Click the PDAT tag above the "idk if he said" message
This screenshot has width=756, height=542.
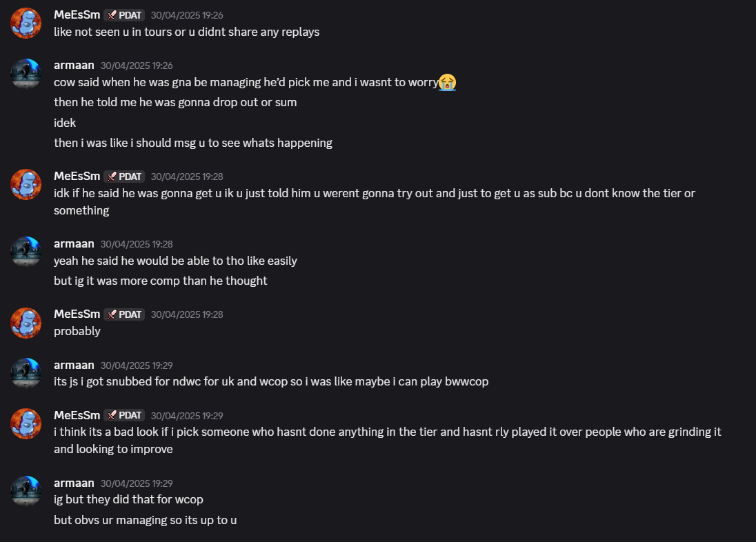tap(124, 177)
